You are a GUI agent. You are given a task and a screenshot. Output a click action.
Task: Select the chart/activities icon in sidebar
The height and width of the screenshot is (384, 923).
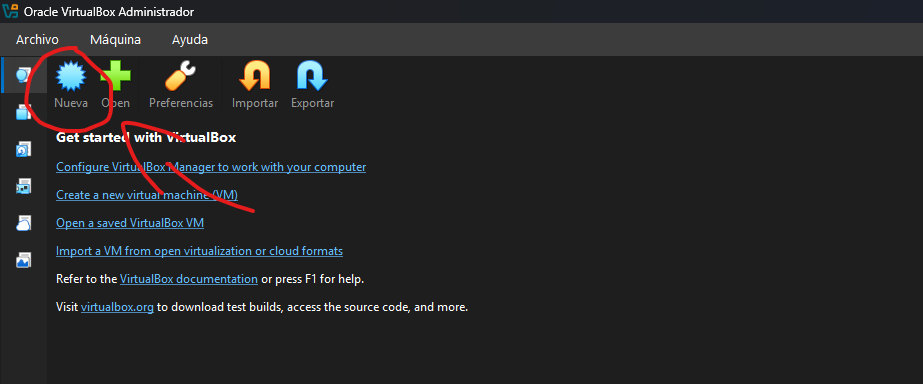[x=24, y=260]
